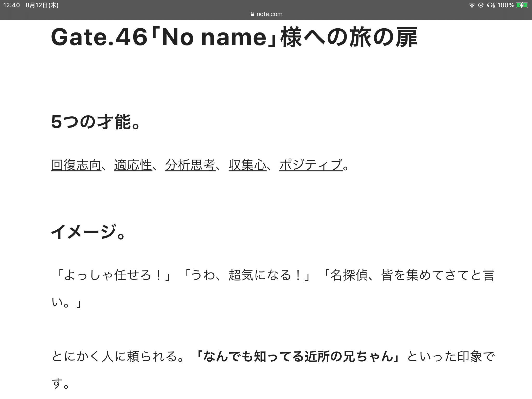Tap the Wi-Fi signal icon
This screenshot has height=399, width=532.
click(472, 5)
